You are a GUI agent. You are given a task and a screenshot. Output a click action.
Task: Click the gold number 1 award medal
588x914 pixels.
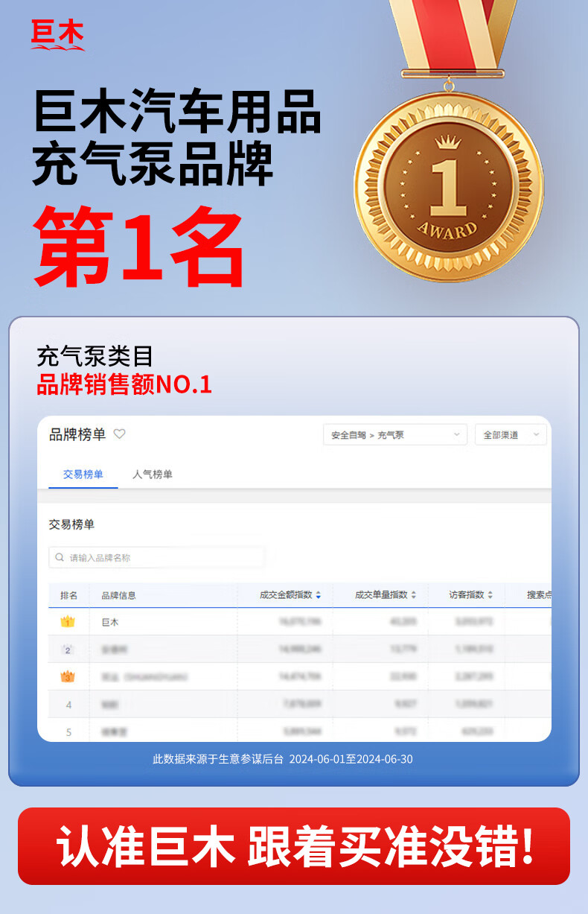[x=448, y=186]
